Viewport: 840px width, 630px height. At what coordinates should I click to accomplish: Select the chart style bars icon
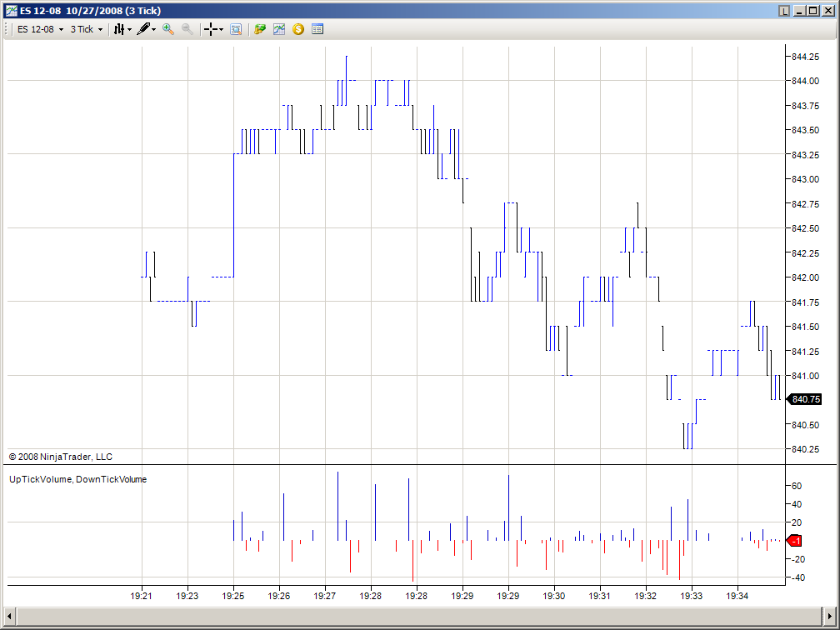(x=119, y=29)
